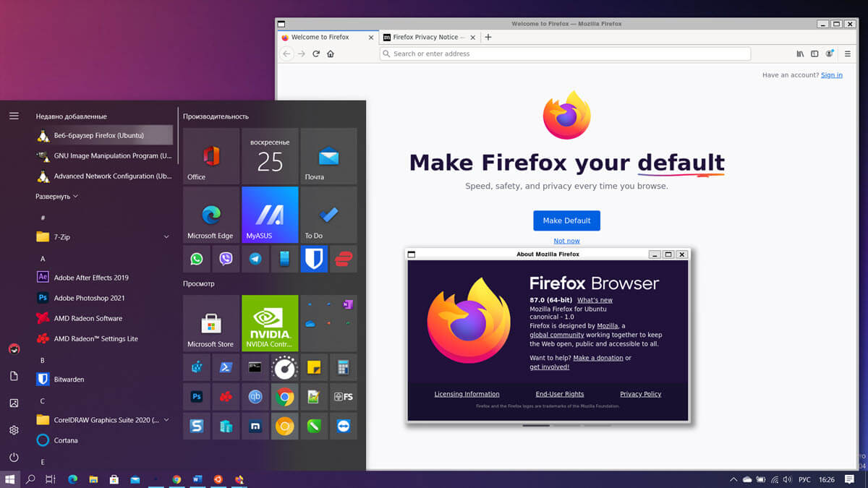Open What's new link in About dialog
This screenshot has width=868, height=488.
[x=595, y=300]
